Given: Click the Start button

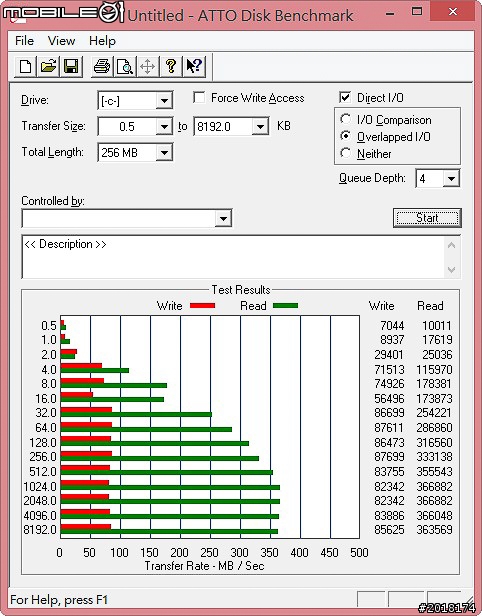Looking at the screenshot, I should point(427,218).
